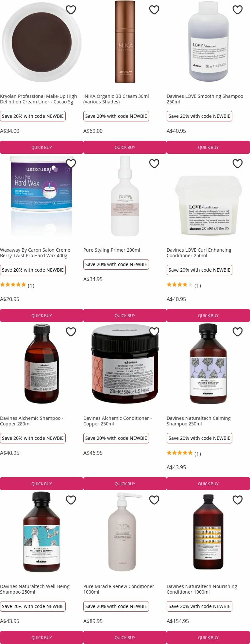Screen dimensions: 250x644
Task: Favorite Davines Naturaltech Calming Shampoo
Action: pos(238,332)
